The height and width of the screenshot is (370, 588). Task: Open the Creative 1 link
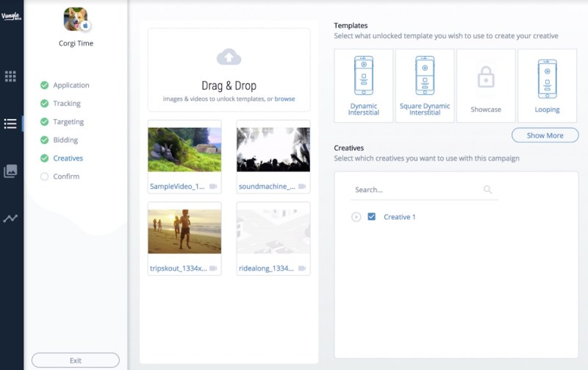(x=399, y=217)
